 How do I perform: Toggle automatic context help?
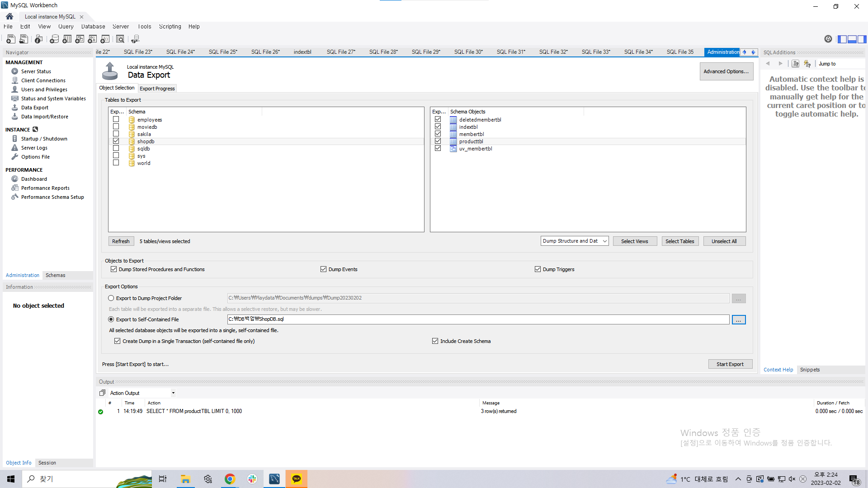coord(807,64)
